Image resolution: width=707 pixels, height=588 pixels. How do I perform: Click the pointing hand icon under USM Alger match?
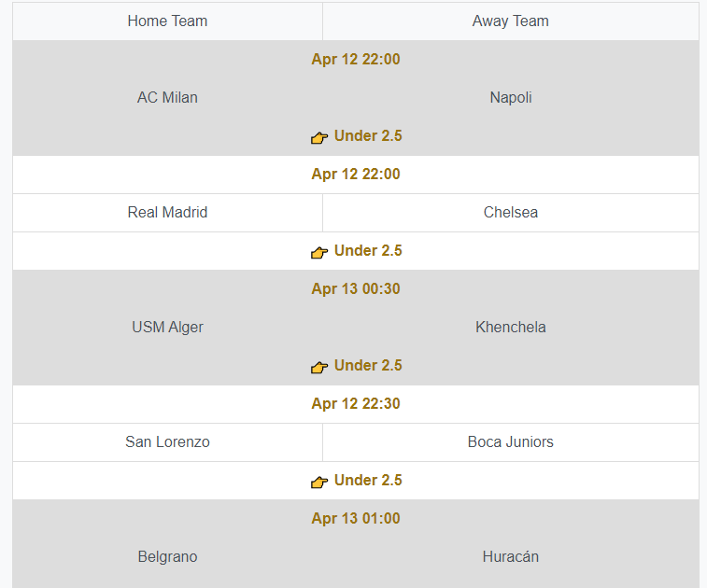point(319,367)
